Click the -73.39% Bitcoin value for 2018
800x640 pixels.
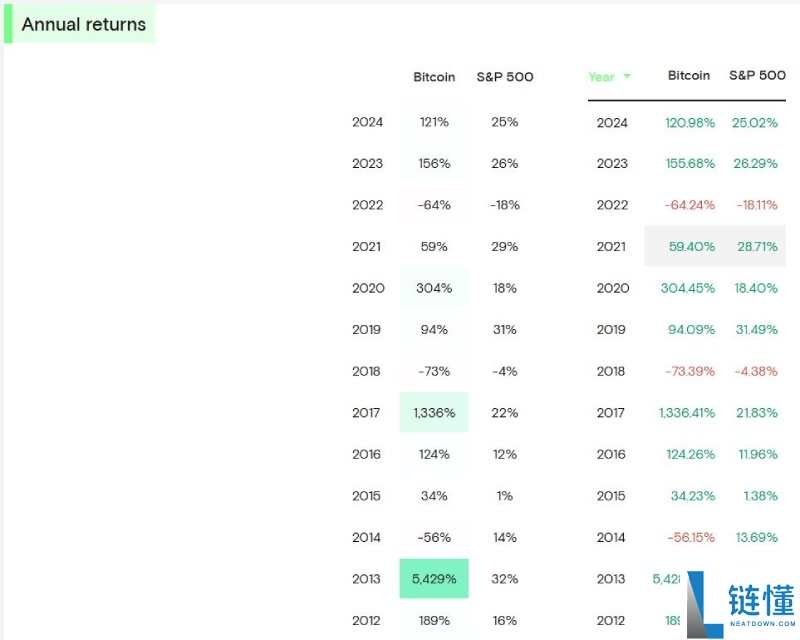point(690,371)
